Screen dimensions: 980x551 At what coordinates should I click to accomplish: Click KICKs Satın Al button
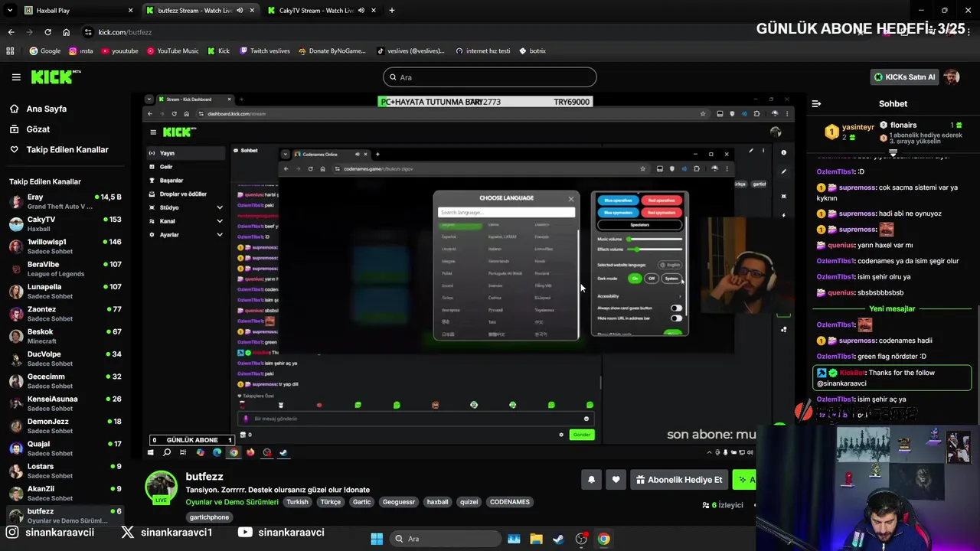click(904, 77)
